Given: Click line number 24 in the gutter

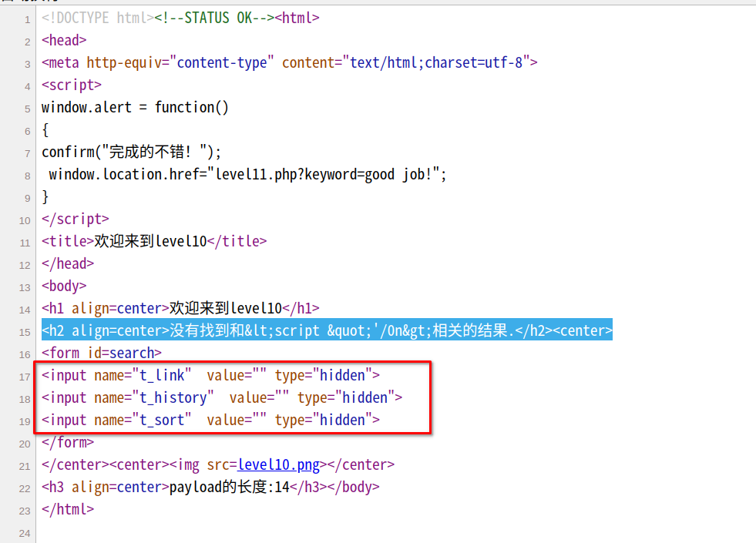Looking at the screenshot, I should click(x=25, y=534).
